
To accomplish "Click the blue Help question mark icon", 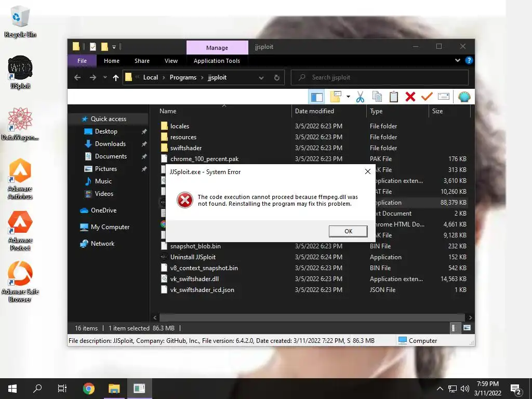I will [469, 60].
